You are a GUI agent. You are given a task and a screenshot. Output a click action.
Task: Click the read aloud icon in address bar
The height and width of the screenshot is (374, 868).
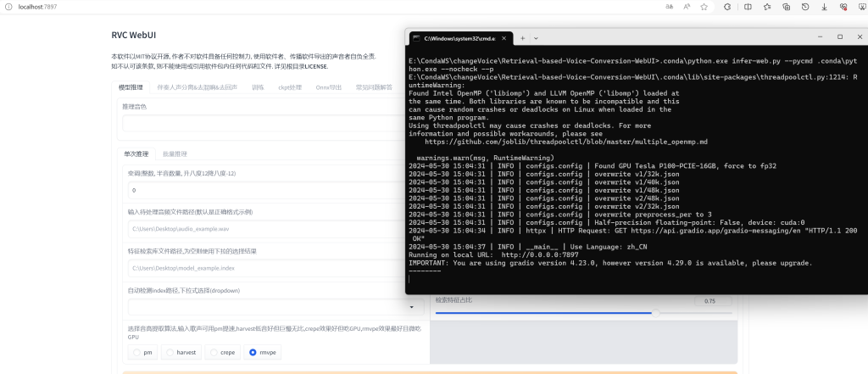687,7
